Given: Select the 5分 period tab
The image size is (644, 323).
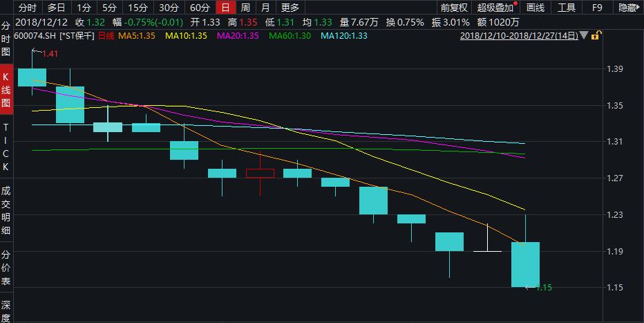Looking at the screenshot, I should 110,8.
